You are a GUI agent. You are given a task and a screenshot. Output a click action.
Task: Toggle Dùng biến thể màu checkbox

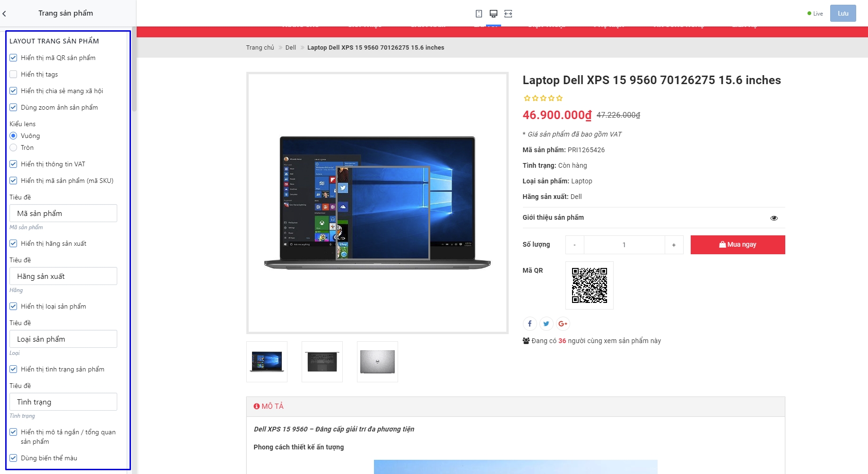click(13, 458)
